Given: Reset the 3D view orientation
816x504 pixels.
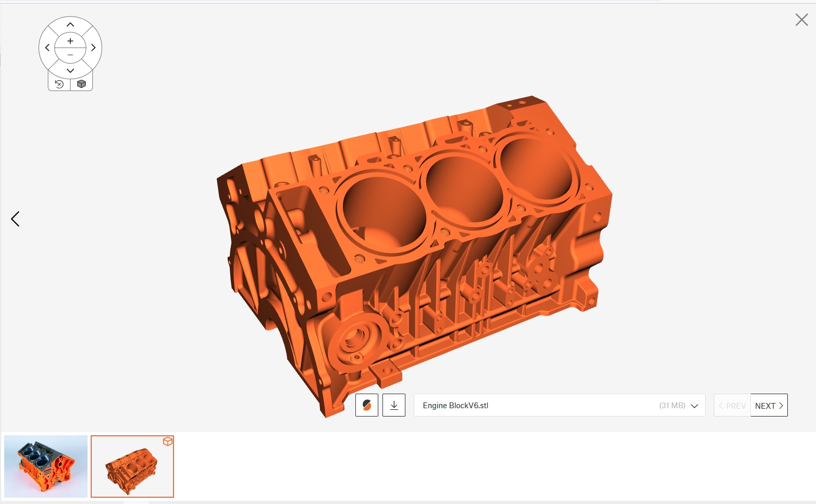Looking at the screenshot, I should click(x=59, y=84).
